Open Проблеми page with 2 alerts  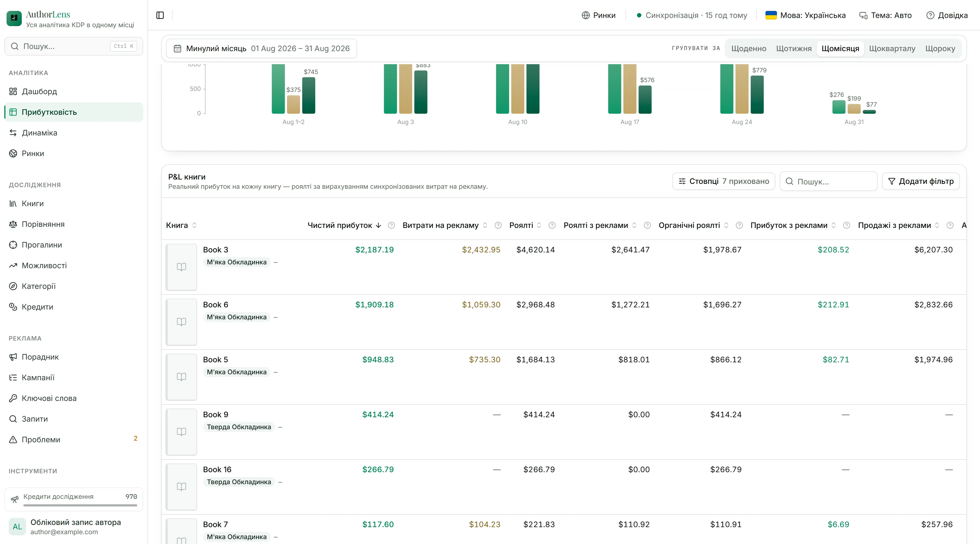tap(74, 440)
